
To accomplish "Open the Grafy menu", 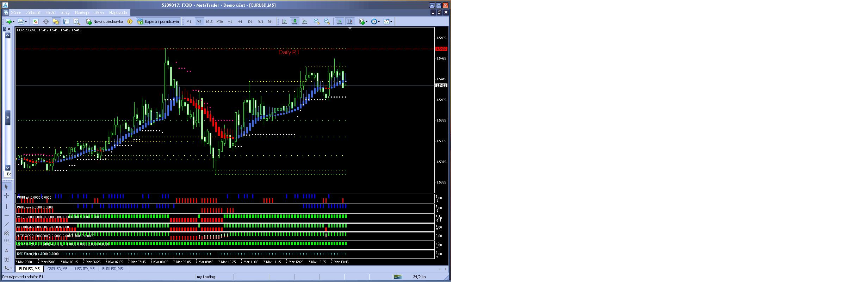I will [x=65, y=13].
